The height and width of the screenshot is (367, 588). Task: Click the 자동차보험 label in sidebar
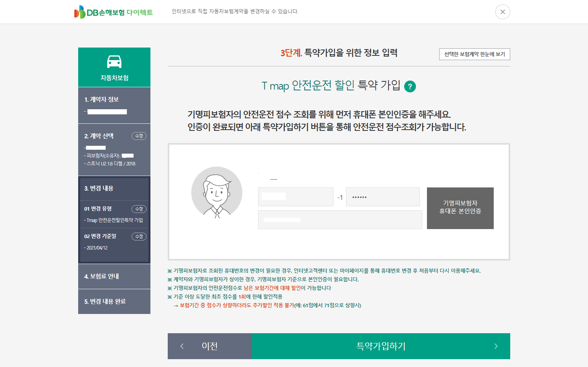tap(114, 78)
